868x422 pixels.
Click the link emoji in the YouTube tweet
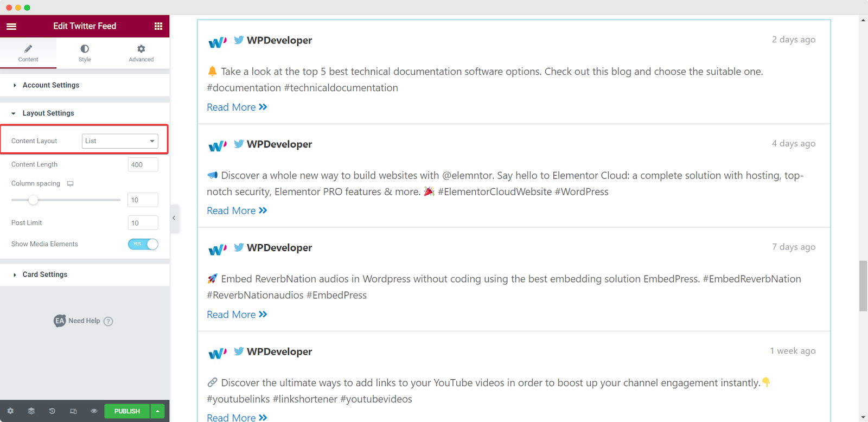(x=212, y=382)
